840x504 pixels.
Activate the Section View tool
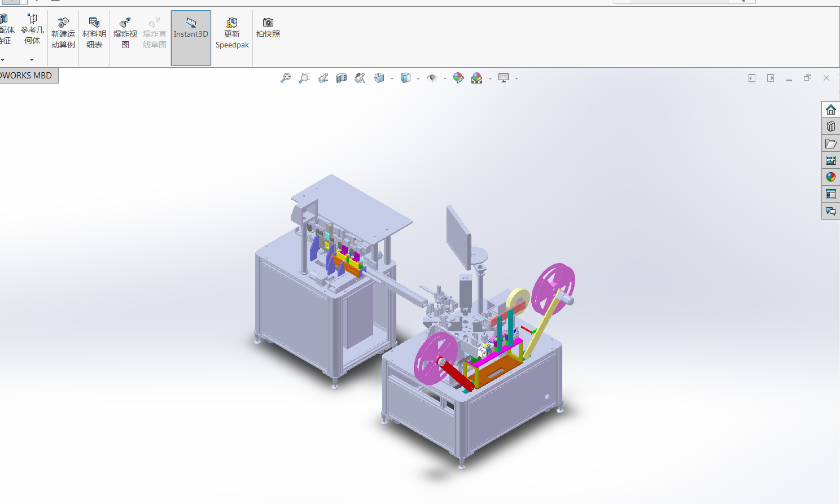point(342,78)
